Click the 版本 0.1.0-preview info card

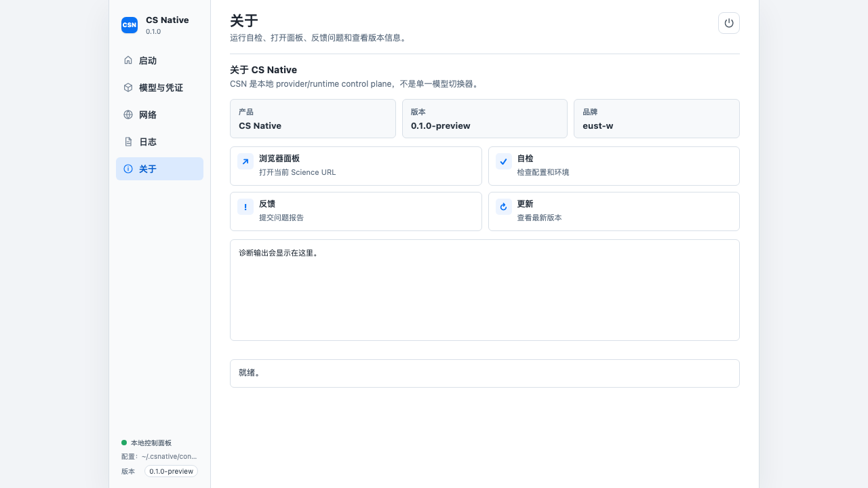click(x=485, y=119)
